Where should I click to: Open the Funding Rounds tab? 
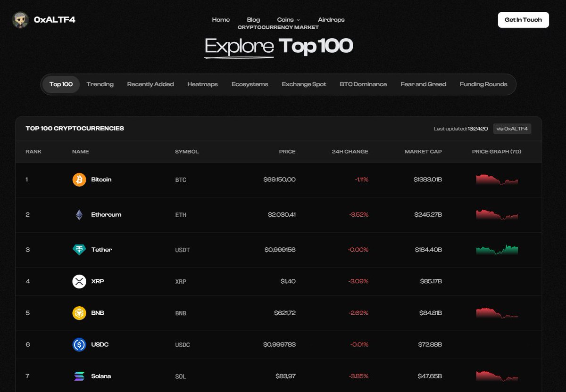tap(483, 84)
